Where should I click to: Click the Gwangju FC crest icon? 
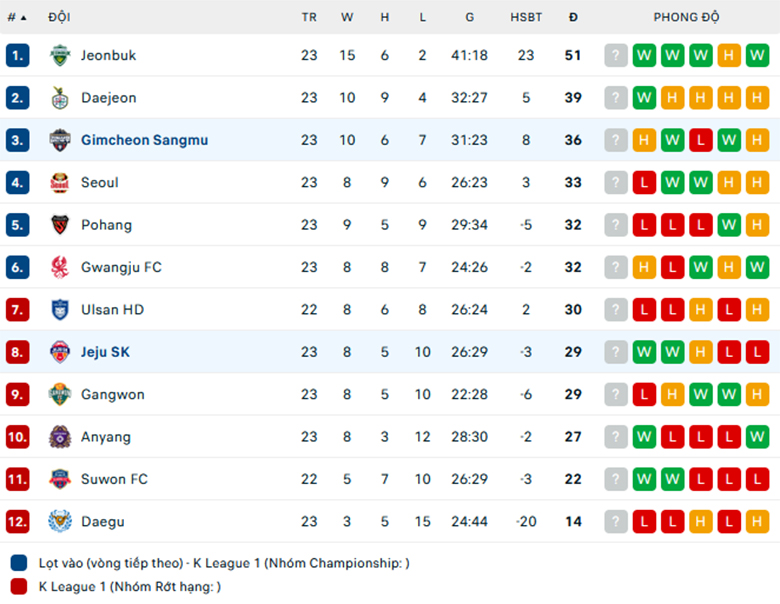coord(60,267)
